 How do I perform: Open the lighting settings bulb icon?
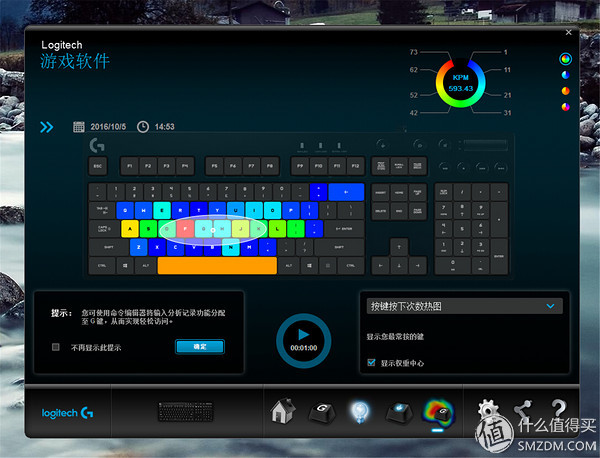coord(360,412)
